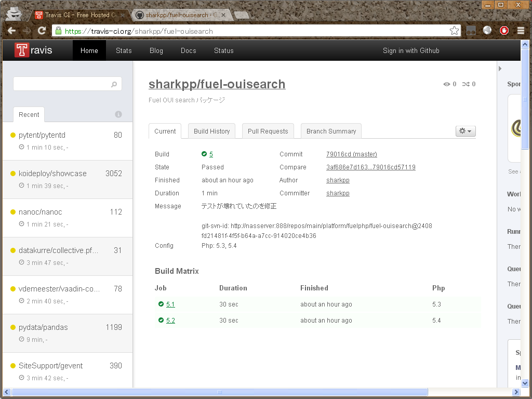Click the search magnifier icon in sidebar
532x399 pixels.
pyautogui.click(x=114, y=84)
